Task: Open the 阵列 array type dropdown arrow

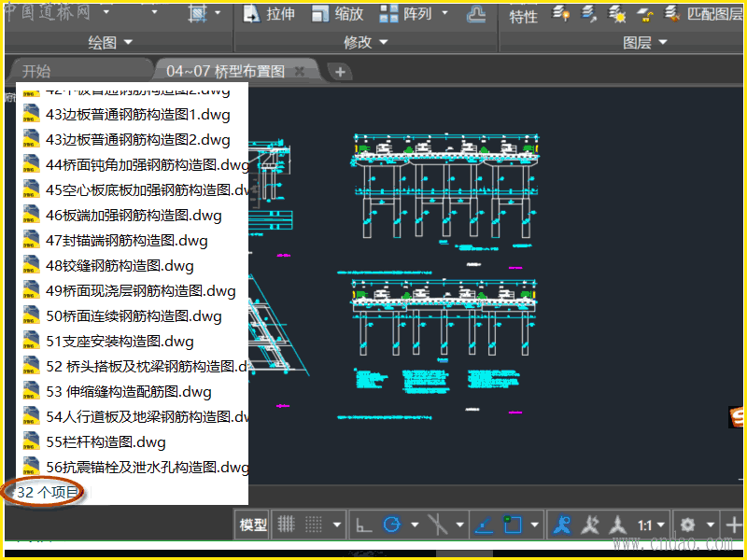Action: coord(444,13)
